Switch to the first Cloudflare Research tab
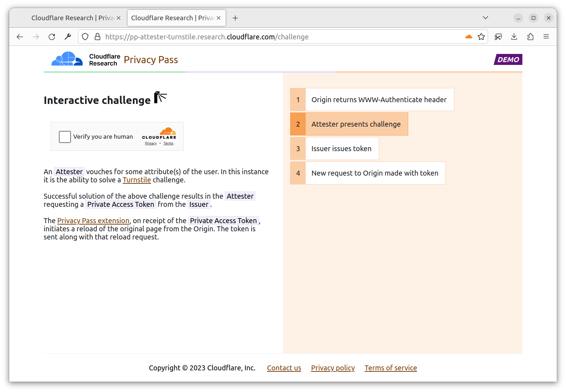This screenshot has height=392, width=566. [x=73, y=18]
